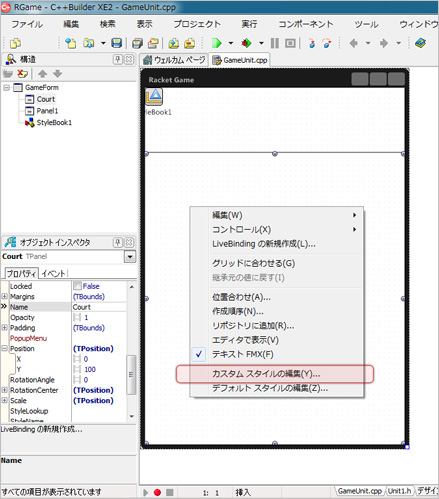Switch to the GameUnit.cpp editor tab
Viewport: 439px width, 499px height.
pyautogui.click(x=240, y=60)
